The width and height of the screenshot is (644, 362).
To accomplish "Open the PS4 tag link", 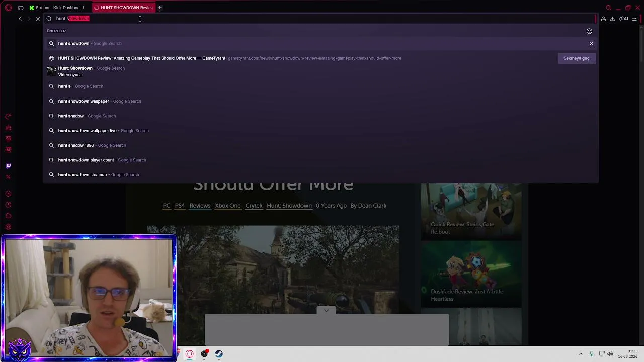I will tap(180, 206).
